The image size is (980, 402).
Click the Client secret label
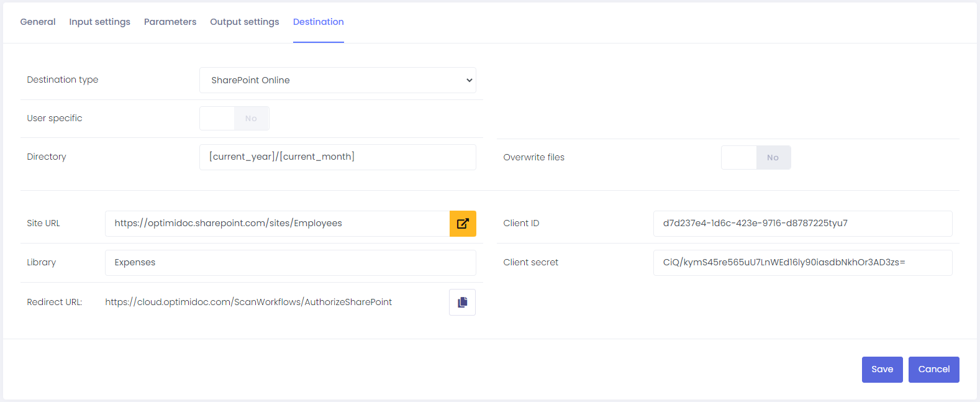(531, 262)
